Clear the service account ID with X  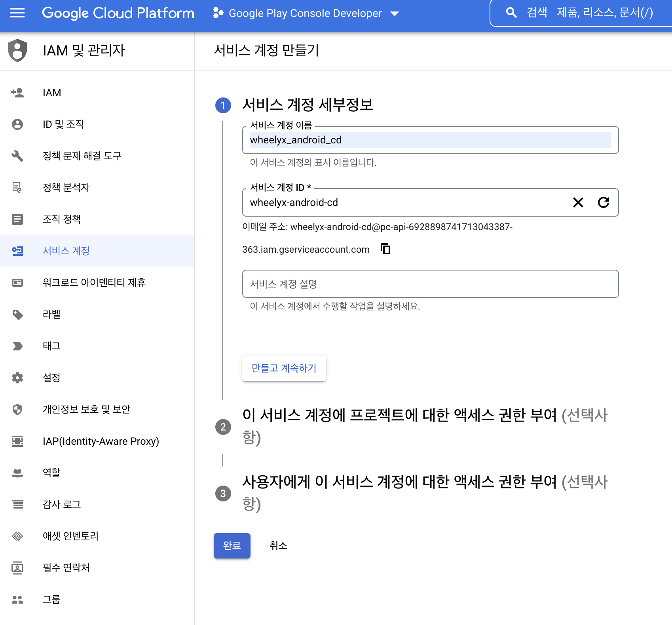(578, 202)
